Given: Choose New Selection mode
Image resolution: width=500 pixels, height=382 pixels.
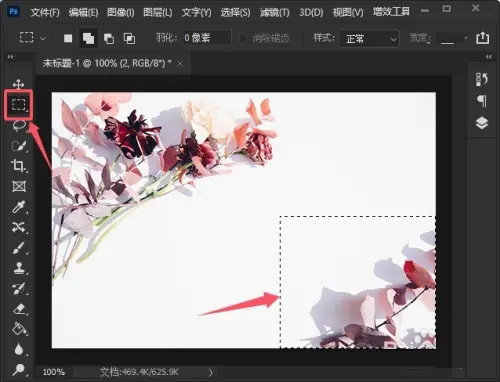Looking at the screenshot, I should click(x=68, y=38).
